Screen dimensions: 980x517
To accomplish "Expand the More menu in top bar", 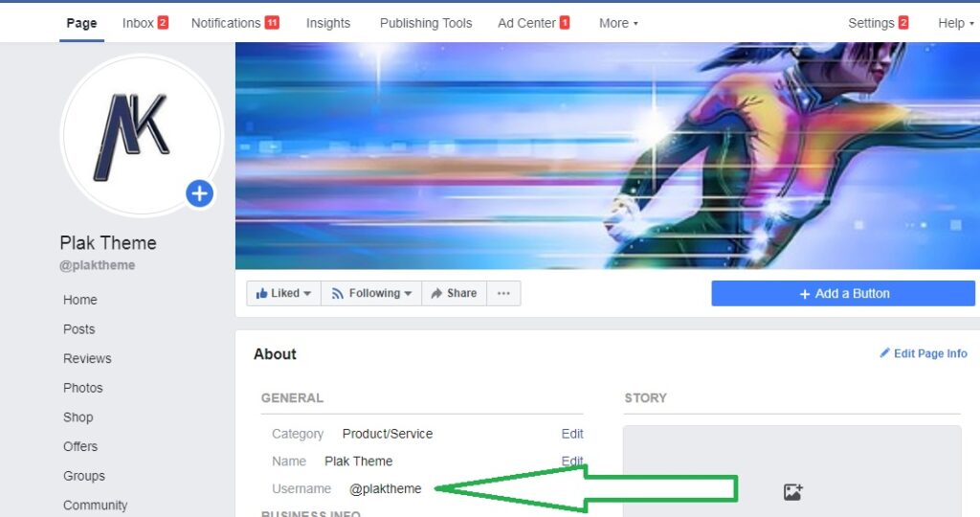I will tap(618, 23).
